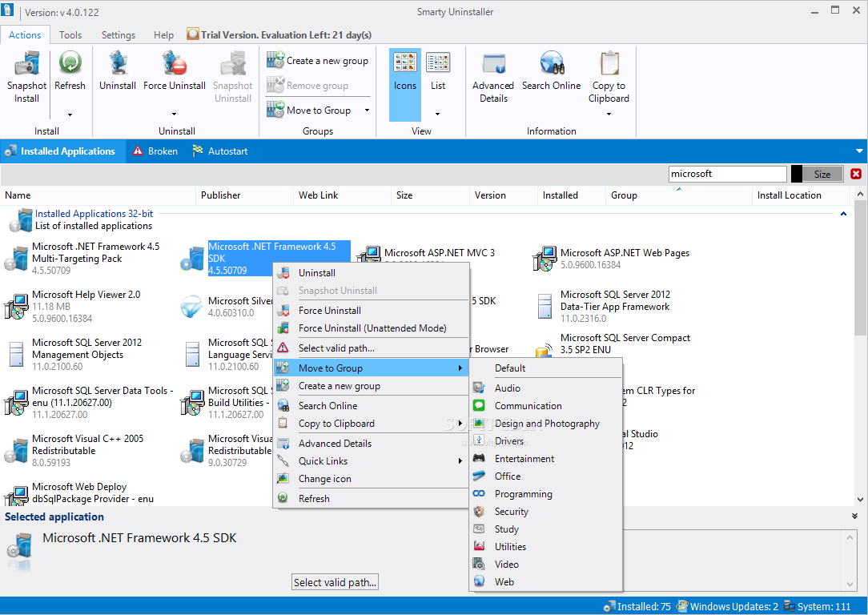Clear the search filter red X
Image resolution: width=868 pixels, height=615 pixels.
pyautogui.click(x=856, y=174)
